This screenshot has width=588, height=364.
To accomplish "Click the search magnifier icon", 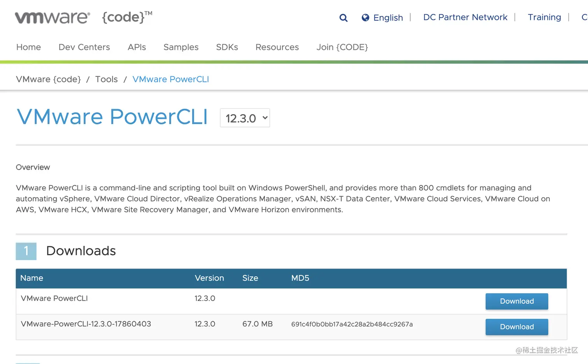I will [x=343, y=18].
